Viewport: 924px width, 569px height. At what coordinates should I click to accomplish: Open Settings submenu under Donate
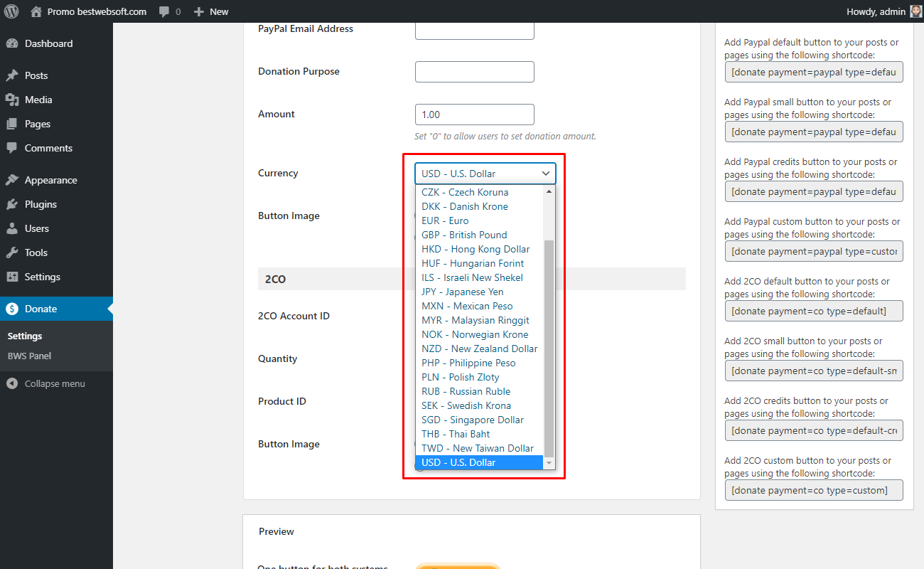click(x=25, y=336)
